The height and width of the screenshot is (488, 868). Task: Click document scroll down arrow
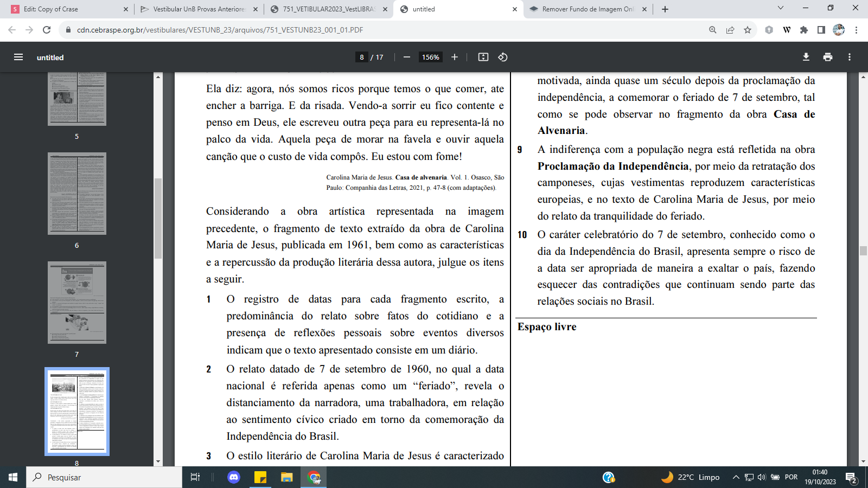point(863,462)
